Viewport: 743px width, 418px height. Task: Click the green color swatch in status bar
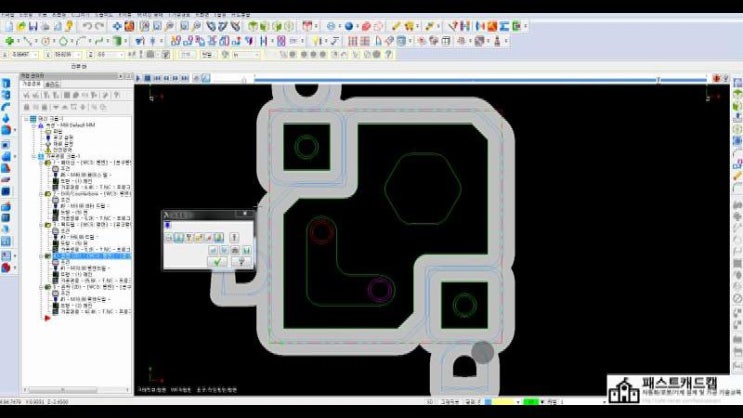[x=530, y=403]
